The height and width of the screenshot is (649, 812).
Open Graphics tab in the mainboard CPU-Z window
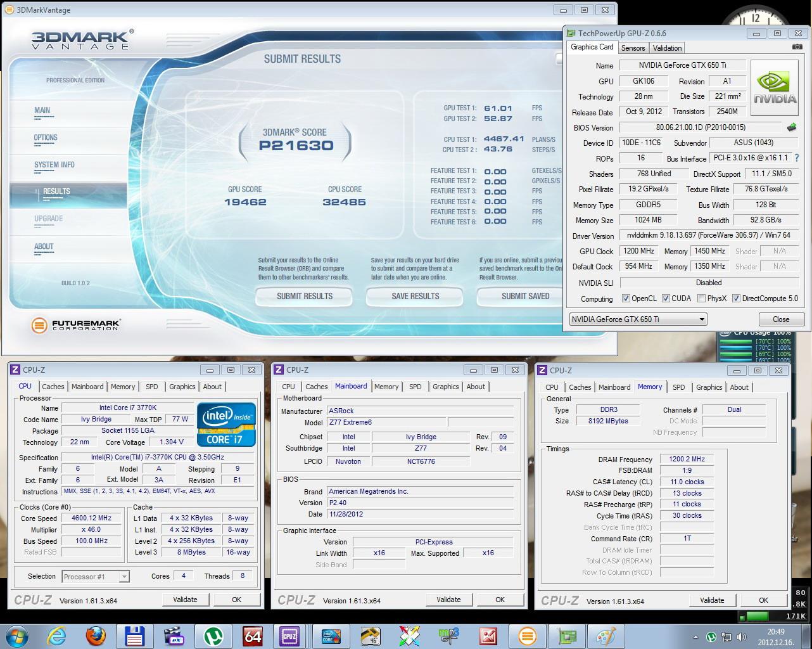pyautogui.click(x=445, y=387)
